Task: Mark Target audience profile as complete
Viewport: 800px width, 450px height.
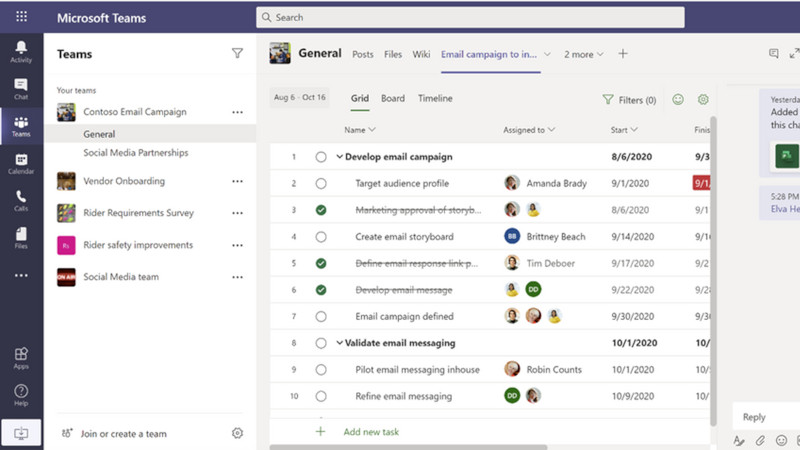Action: [321, 183]
